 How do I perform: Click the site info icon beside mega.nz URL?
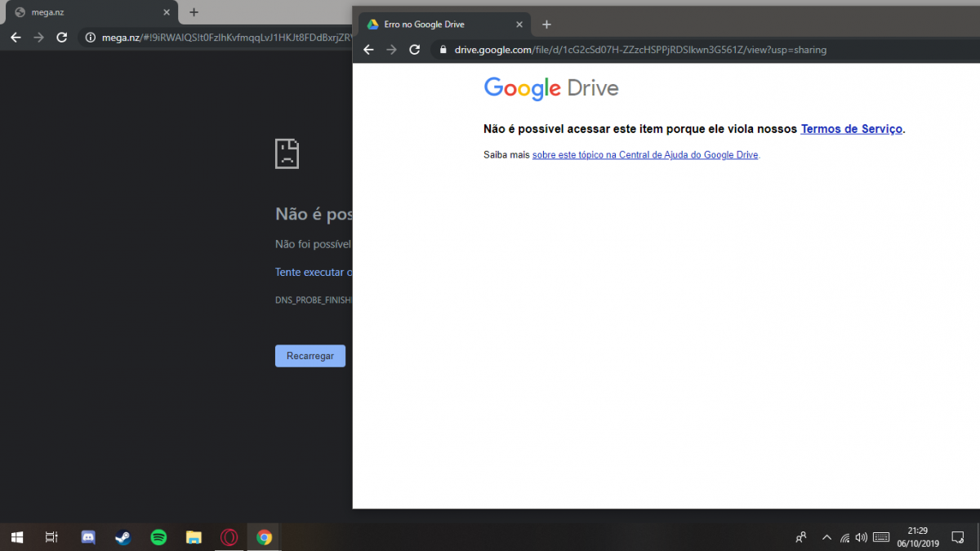91,38
